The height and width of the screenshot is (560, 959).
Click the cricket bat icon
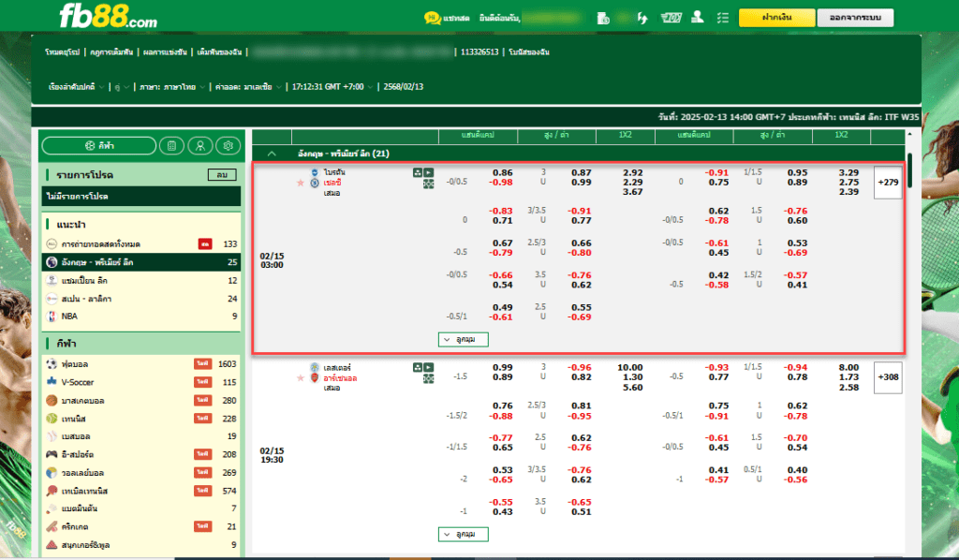[52, 526]
